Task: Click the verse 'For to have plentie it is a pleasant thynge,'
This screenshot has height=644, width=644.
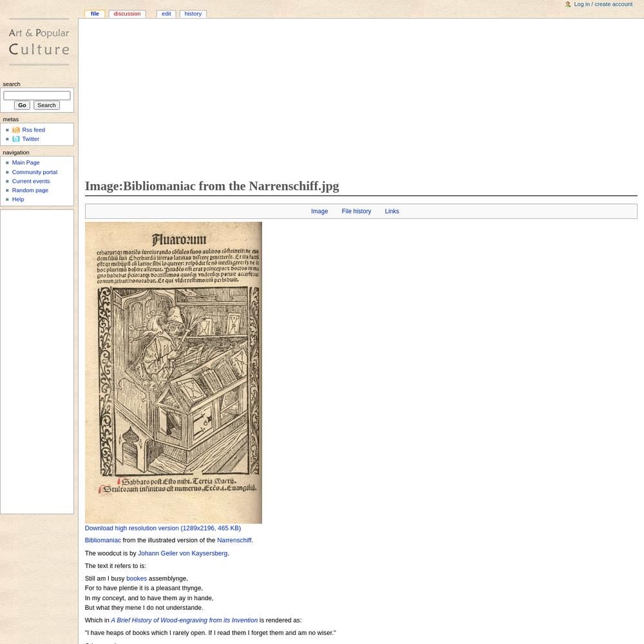Action: click(x=144, y=588)
